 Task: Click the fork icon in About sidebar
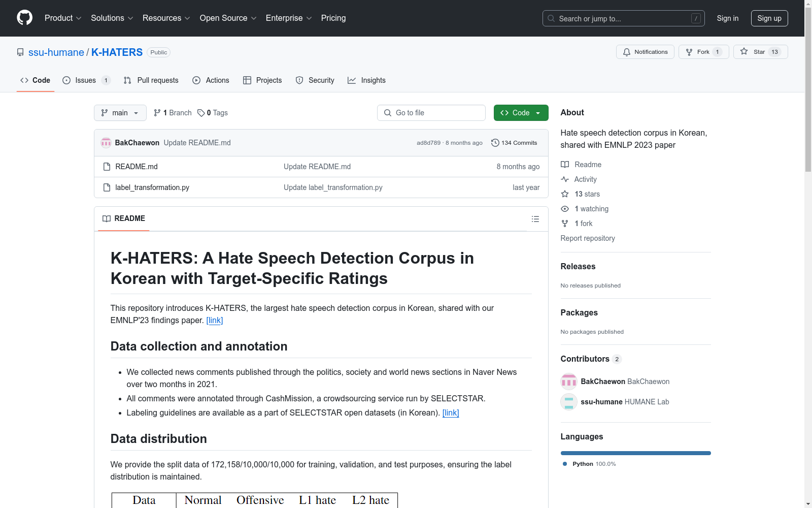565,224
